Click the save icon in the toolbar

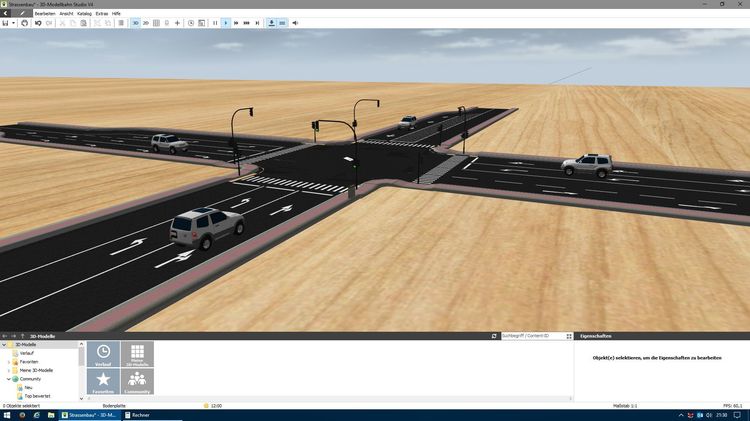[x=6, y=22]
